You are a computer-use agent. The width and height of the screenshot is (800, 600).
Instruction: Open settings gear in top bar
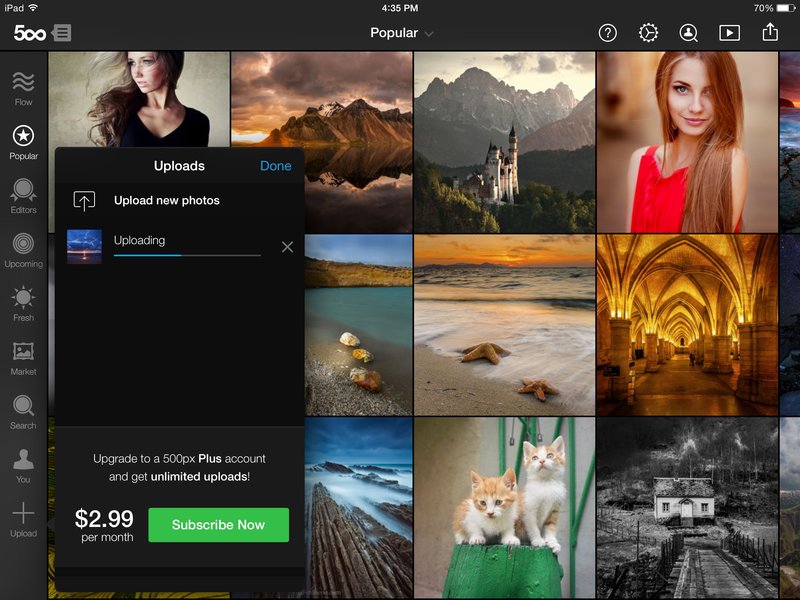click(648, 33)
